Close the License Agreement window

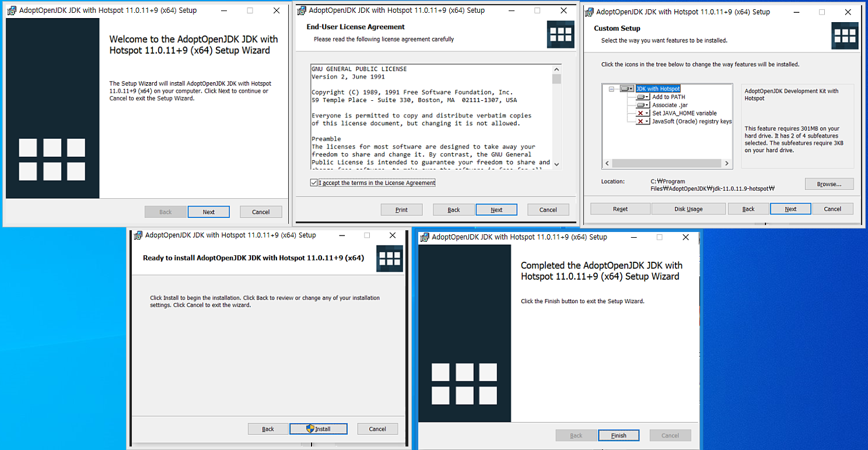(x=563, y=10)
